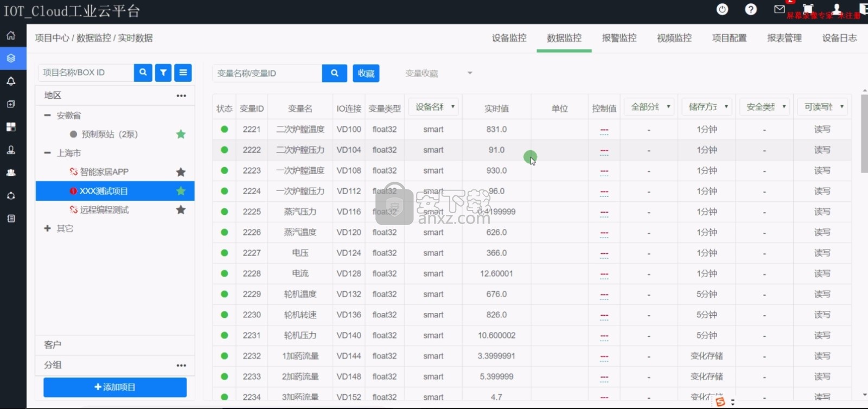868x409 pixels.
Task: Open the 变量收藏 dropdown
Action: [x=438, y=73]
